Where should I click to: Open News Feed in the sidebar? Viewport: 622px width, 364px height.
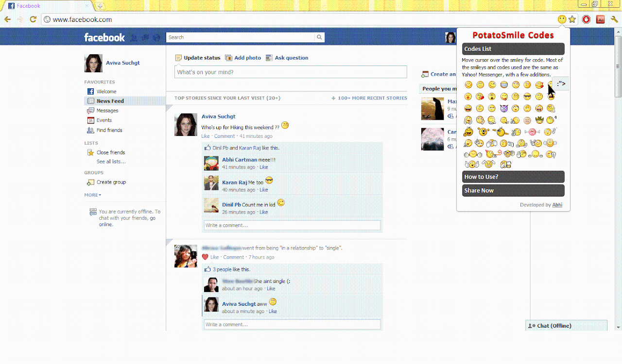[x=125, y=101]
